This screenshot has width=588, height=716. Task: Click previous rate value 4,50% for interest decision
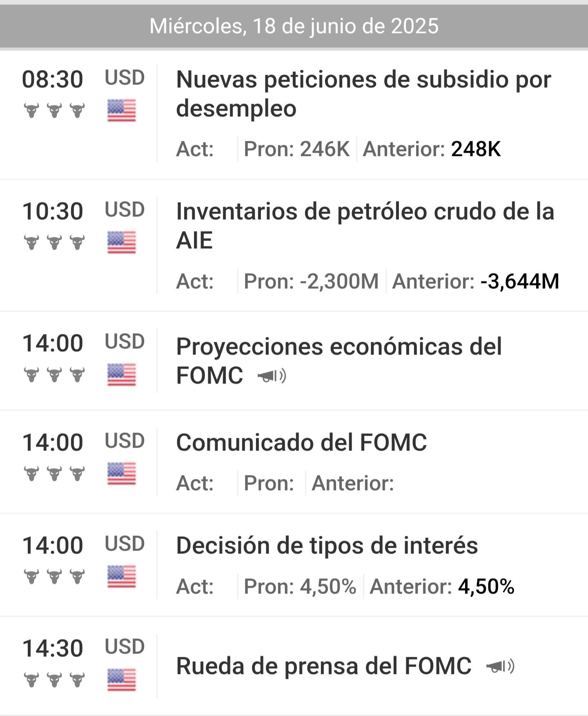(x=486, y=587)
